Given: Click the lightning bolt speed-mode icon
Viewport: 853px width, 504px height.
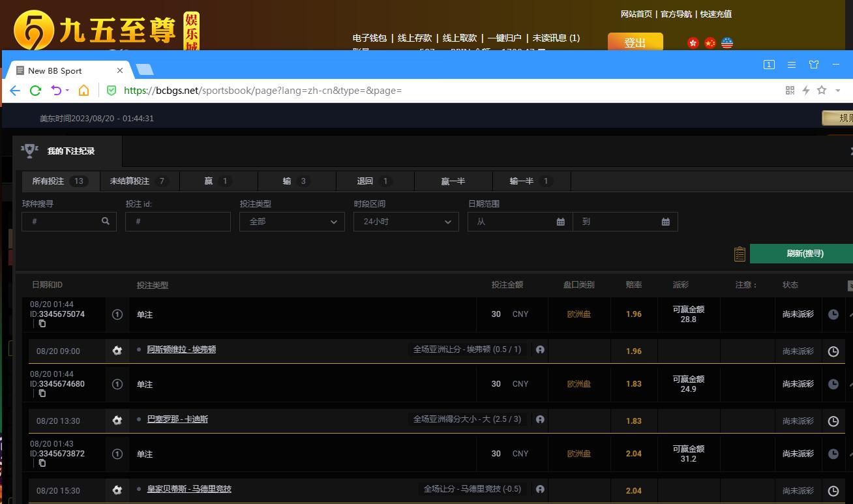Looking at the screenshot, I should [805, 91].
